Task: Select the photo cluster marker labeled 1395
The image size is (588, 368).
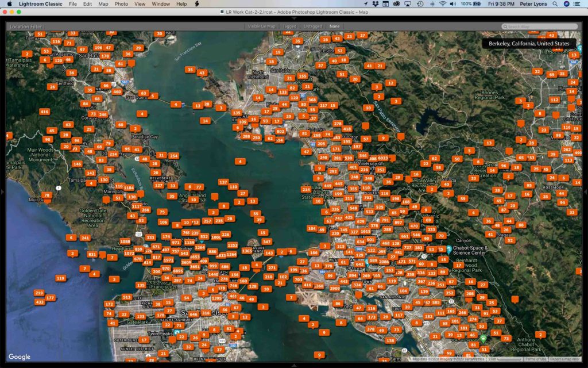Action: click(216, 298)
